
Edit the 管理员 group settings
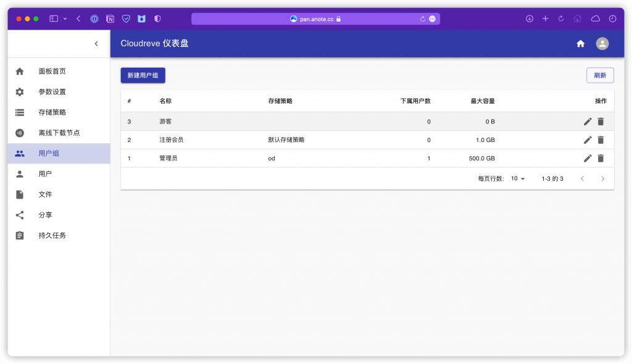588,158
